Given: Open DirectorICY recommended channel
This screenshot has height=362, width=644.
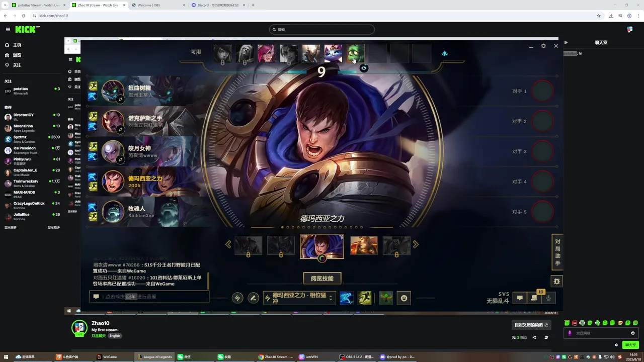Looking at the screenshot, I should [32, 117].
